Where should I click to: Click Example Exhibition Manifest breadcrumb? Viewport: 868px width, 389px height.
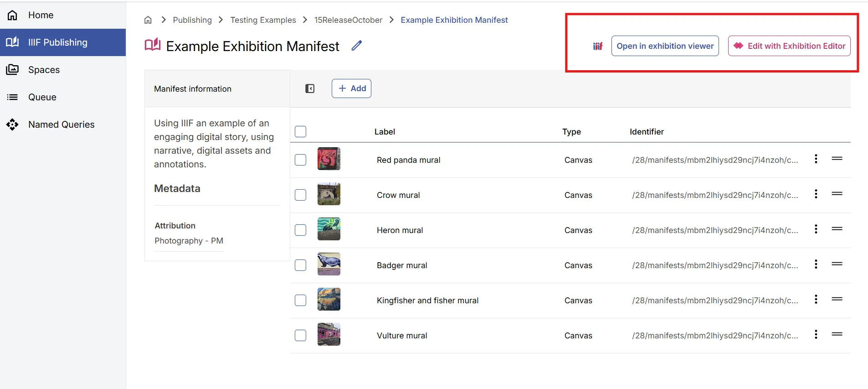tap(454, 20)
